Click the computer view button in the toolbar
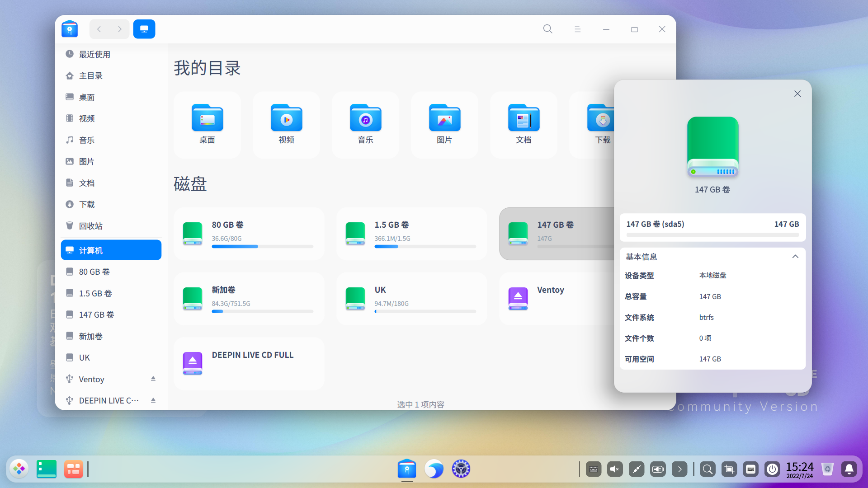 [x=144, y=29]
